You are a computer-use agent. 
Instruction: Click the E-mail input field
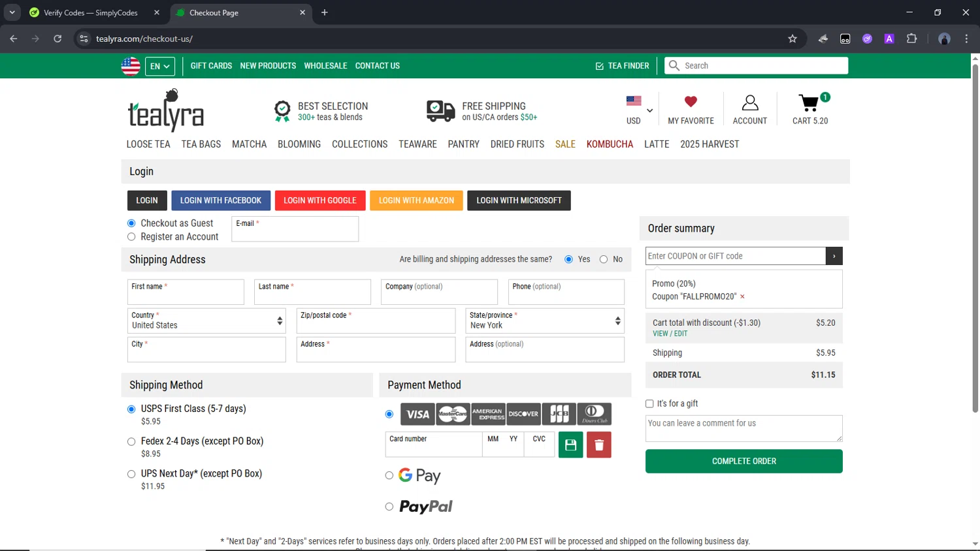(295, 229)
